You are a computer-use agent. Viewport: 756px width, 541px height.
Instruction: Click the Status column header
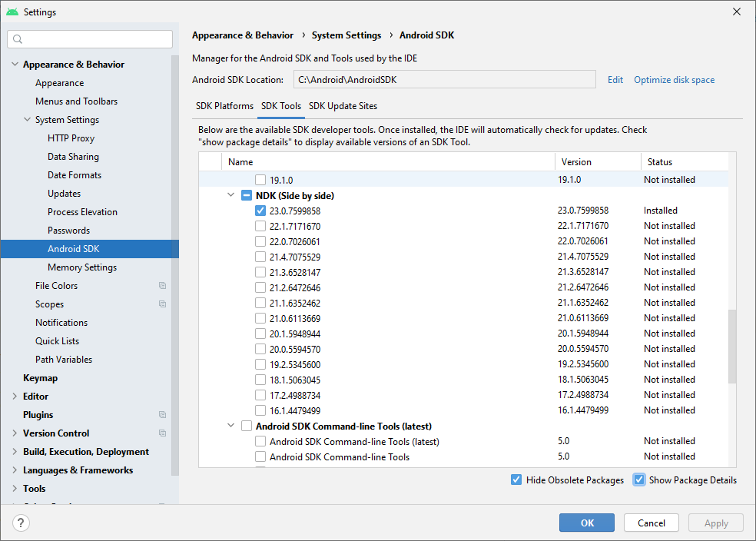(685, 162)
